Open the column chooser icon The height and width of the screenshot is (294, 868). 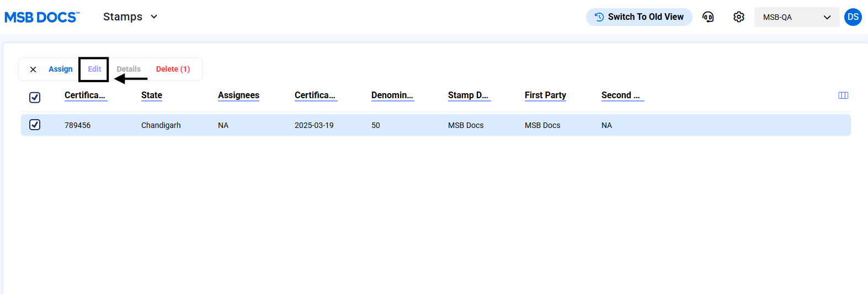click(843, 95)
